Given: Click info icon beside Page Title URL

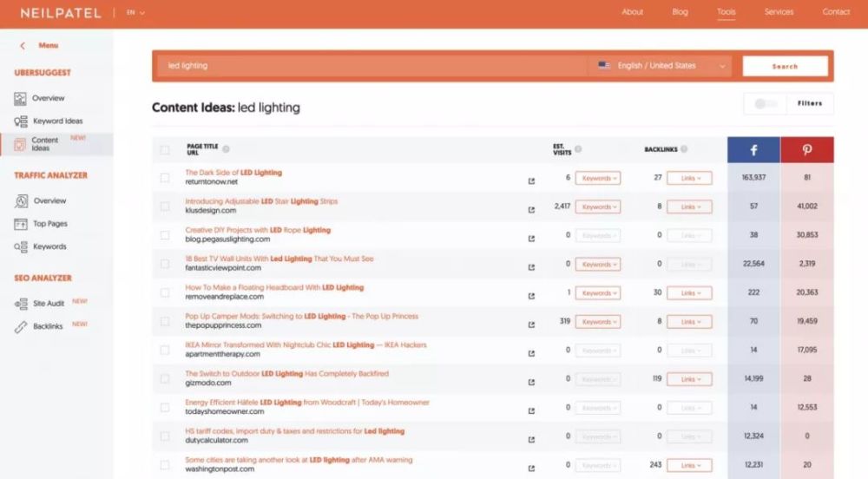Looking at the screenshot, I should (226, 149).
